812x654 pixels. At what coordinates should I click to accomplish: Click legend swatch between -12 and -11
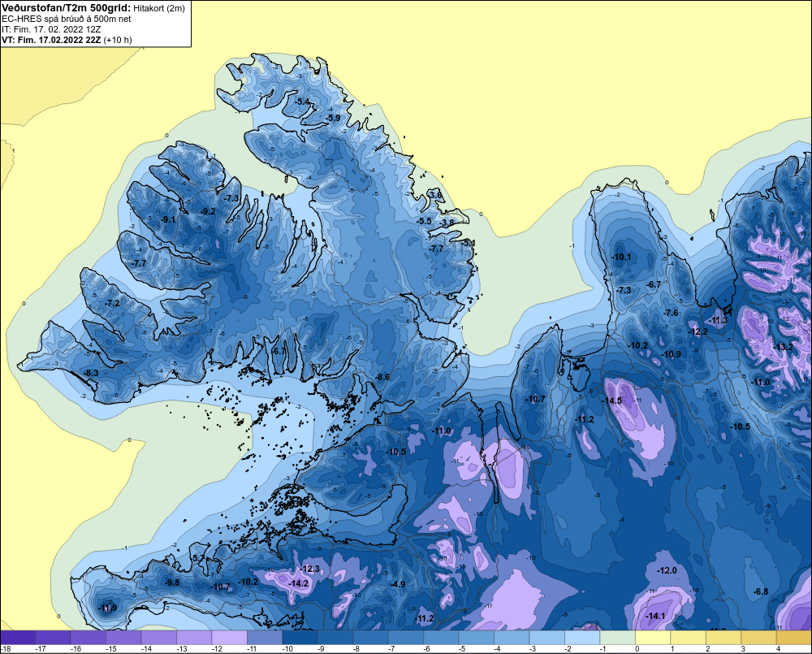[230, 638]
